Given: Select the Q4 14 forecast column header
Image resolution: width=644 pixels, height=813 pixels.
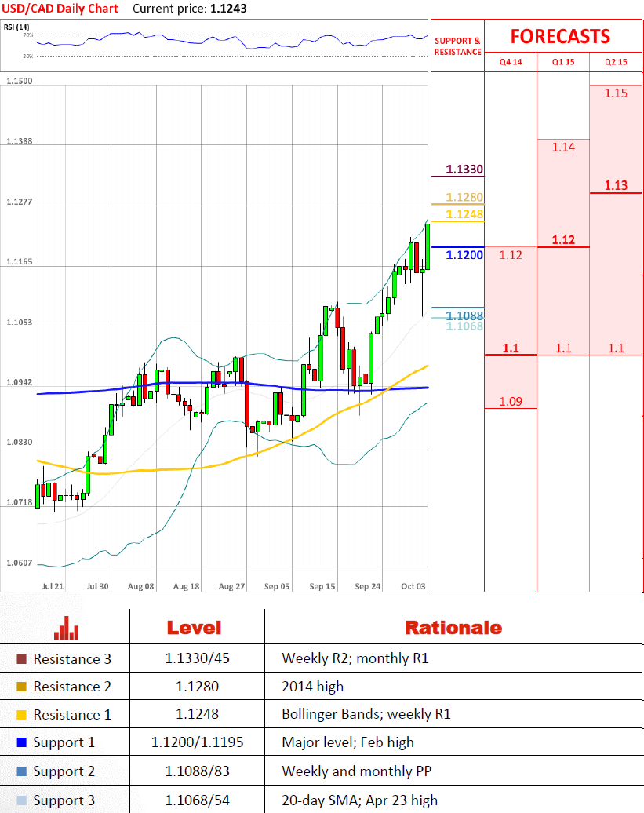Looking at the screenshot, I should coord(511,62).
